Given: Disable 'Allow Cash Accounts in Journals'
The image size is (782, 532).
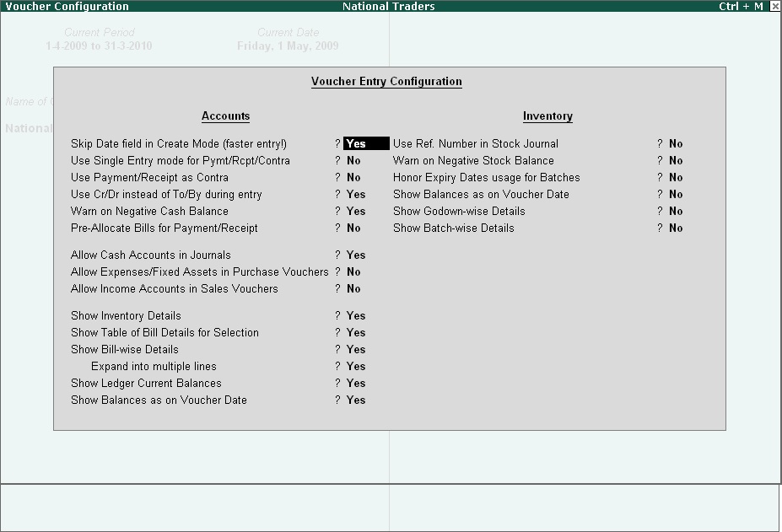Looking at the screenshot, I should pos(355,255).
